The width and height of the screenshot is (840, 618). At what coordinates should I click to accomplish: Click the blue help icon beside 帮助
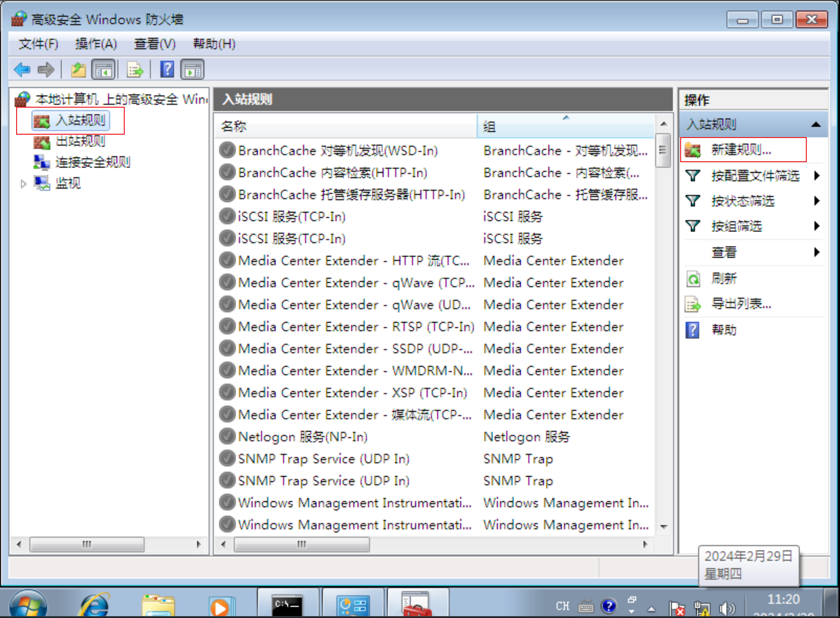coord(692,330)
